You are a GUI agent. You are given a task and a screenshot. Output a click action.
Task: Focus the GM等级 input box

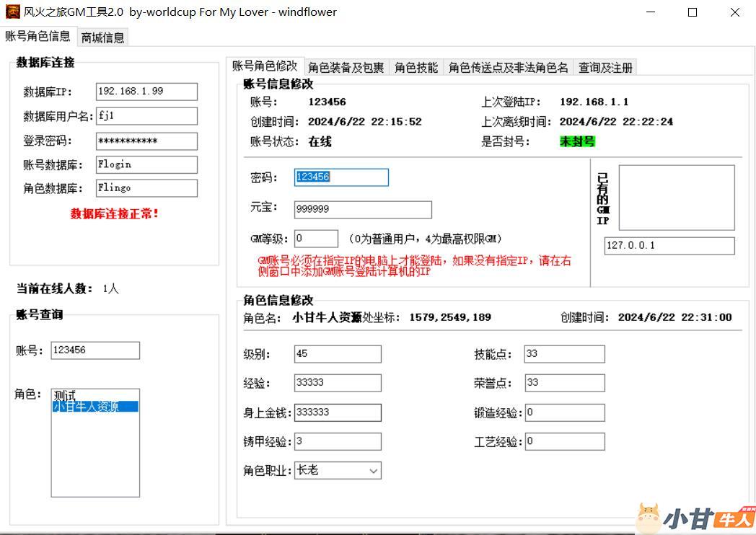[316, 239]
